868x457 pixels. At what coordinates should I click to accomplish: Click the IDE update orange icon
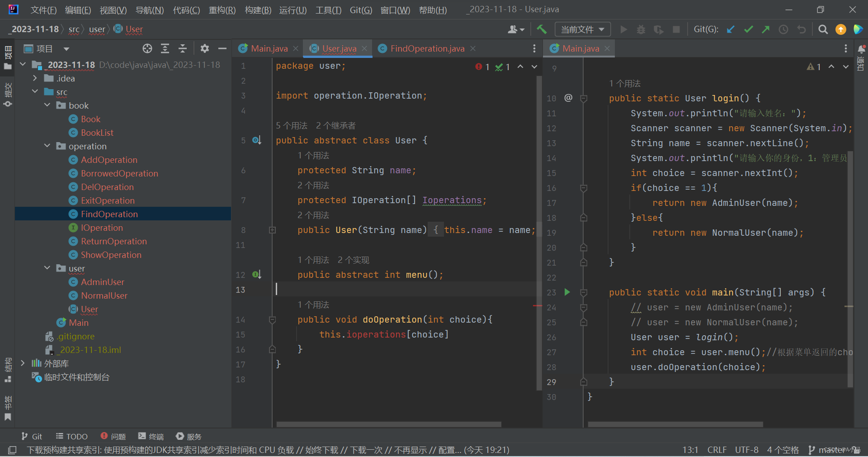841,29
